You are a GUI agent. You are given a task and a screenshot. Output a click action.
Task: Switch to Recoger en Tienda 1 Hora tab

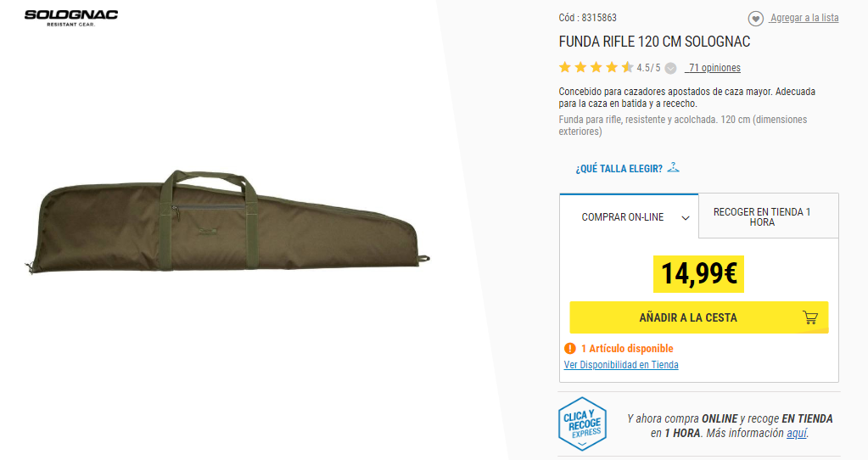point(761,216)
